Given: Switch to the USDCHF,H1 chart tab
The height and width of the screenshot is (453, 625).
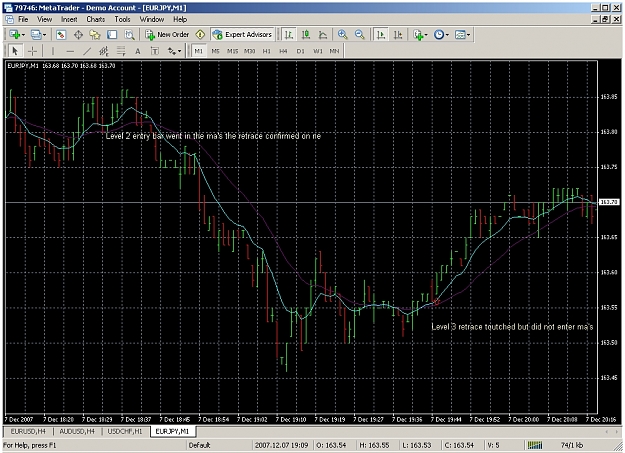Looking at the screenshot, I should pos(125,431).
